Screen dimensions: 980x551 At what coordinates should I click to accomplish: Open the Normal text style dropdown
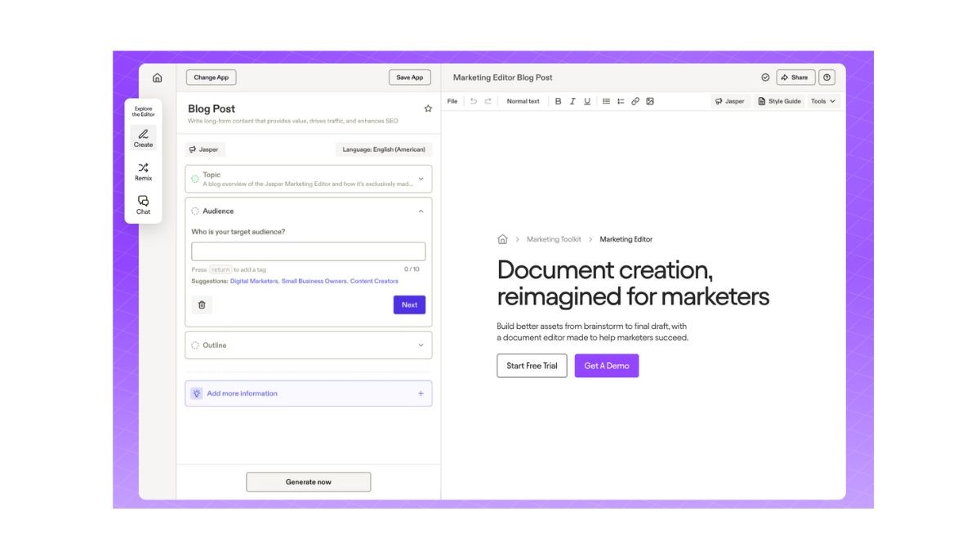(523, 101)
